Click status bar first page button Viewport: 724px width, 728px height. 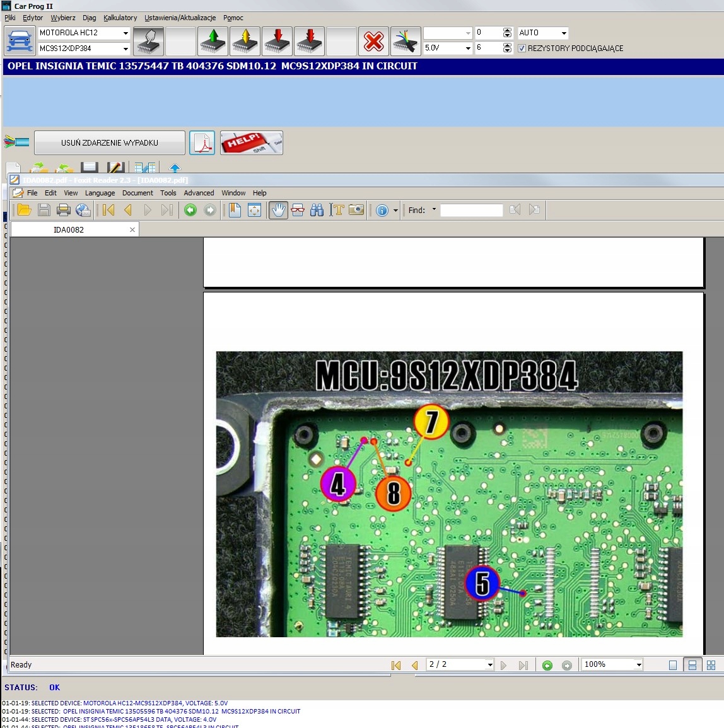point(396,666)
